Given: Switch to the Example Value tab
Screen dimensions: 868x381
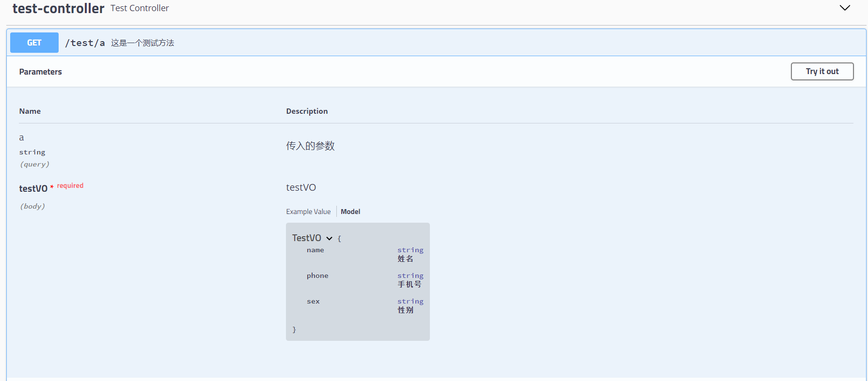Looking at the screenshot, I should click(308, 212).
